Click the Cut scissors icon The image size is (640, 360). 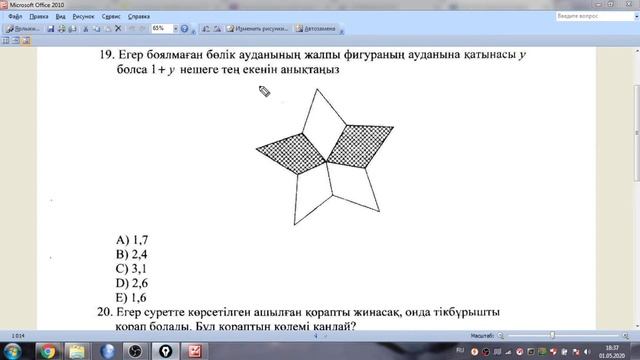(86, 29)
